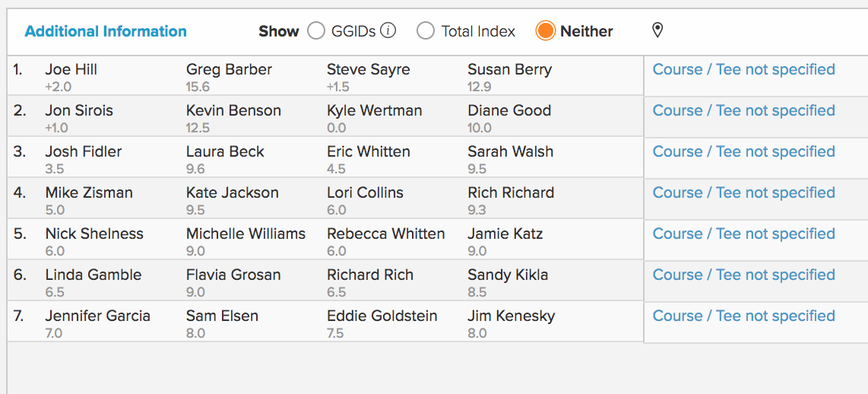Image resolution: width=868 pixels, height=394 pixels.
Task: Select player Rich Richard
Action: click(511, 193)
